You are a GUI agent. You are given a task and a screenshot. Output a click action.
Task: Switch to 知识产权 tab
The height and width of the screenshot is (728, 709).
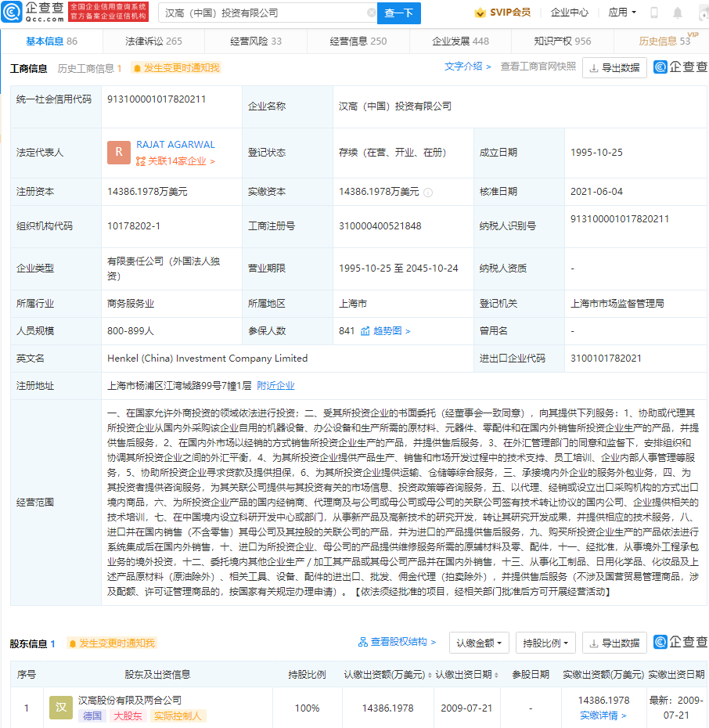(563, 41)
